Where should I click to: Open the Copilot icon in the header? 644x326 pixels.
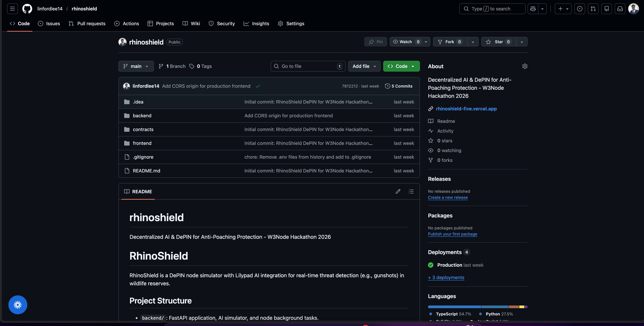[x=533, y=9]
